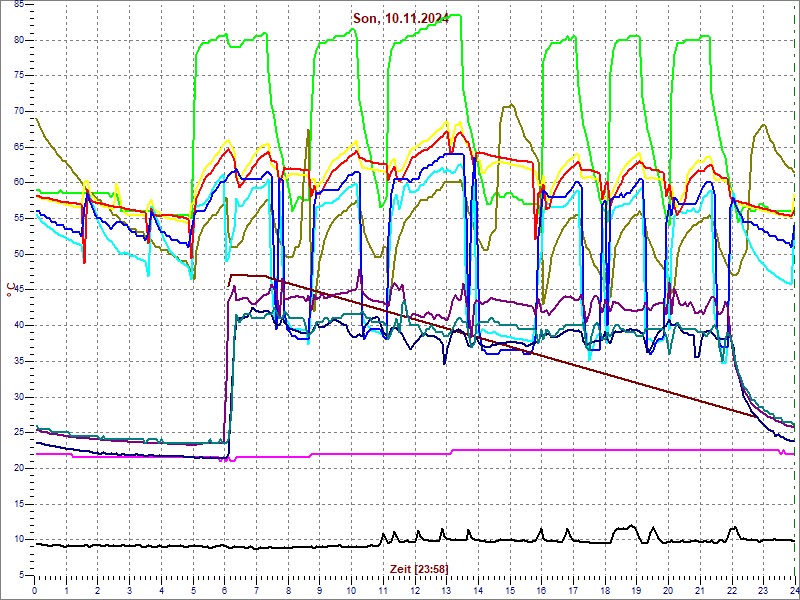Select the 70 value on temperature axis
The height and width of the screenshot is (600, 800).
(x=17, y=112)
